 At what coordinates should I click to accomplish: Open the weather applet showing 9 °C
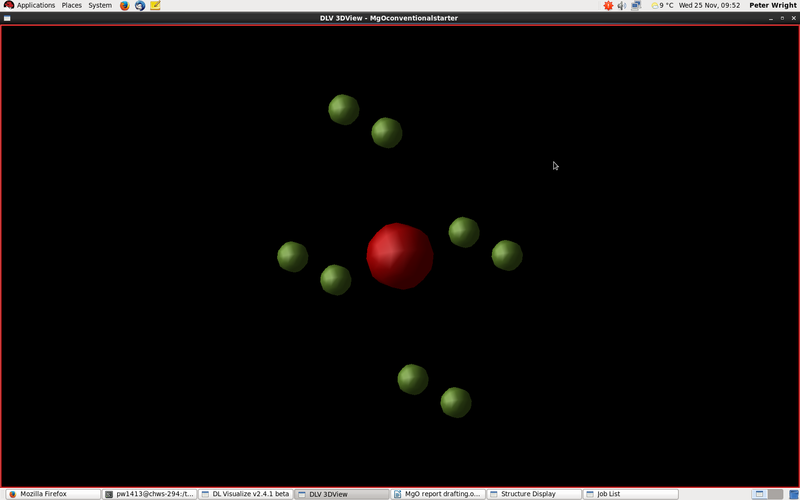click(662, 6)
